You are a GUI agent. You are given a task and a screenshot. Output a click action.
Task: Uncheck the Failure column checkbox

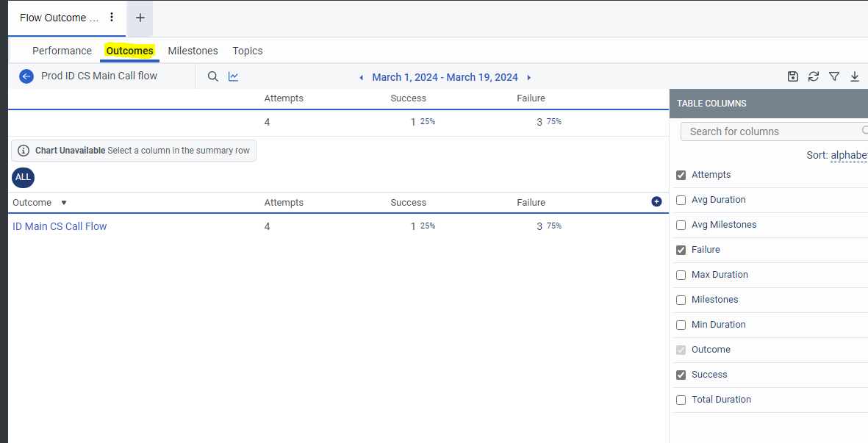[681, 250]
